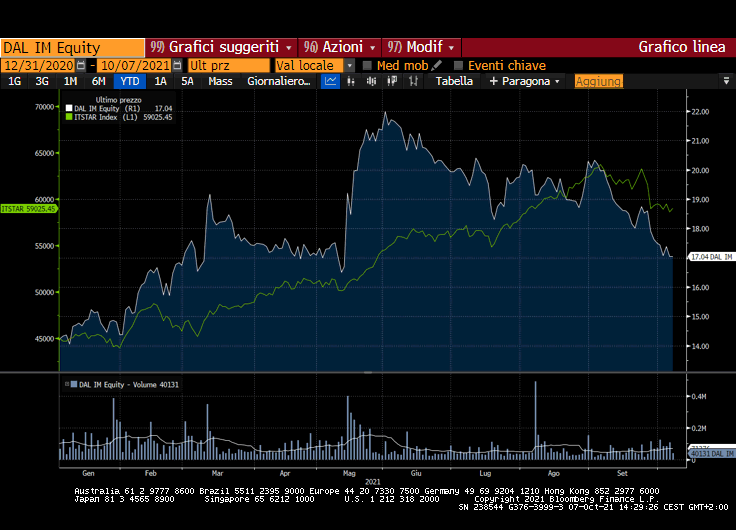Expand the Grafici suggeriti menu

click(x=221, y=47)
